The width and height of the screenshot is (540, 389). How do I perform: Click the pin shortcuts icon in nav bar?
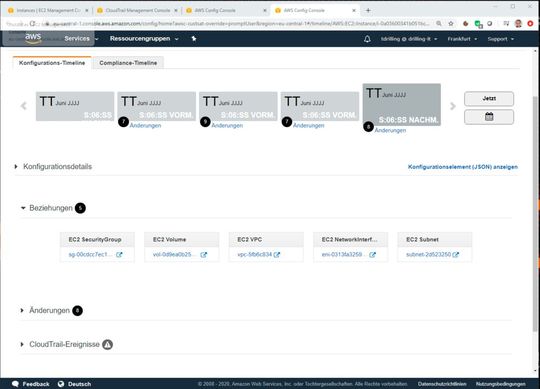(194, 39)
